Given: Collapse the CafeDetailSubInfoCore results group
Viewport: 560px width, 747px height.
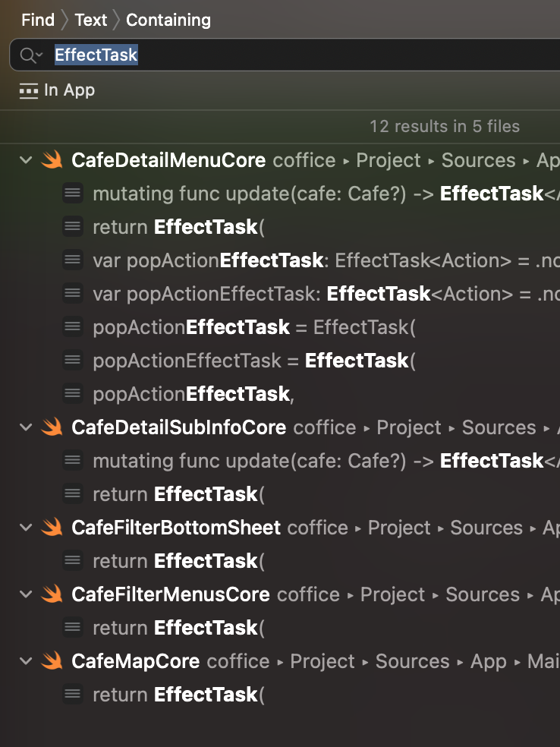Looking at the screenshot, I should click(26, 427).
